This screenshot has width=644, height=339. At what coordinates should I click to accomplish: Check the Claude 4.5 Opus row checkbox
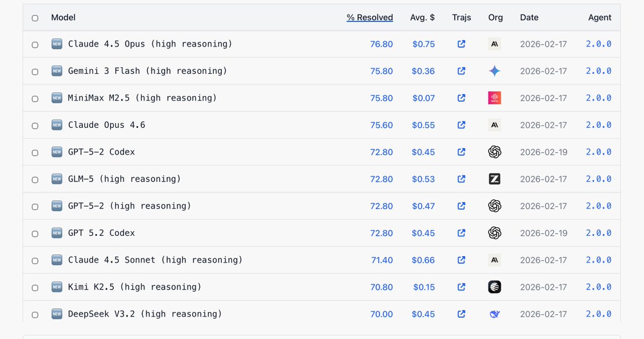[35, 45]
